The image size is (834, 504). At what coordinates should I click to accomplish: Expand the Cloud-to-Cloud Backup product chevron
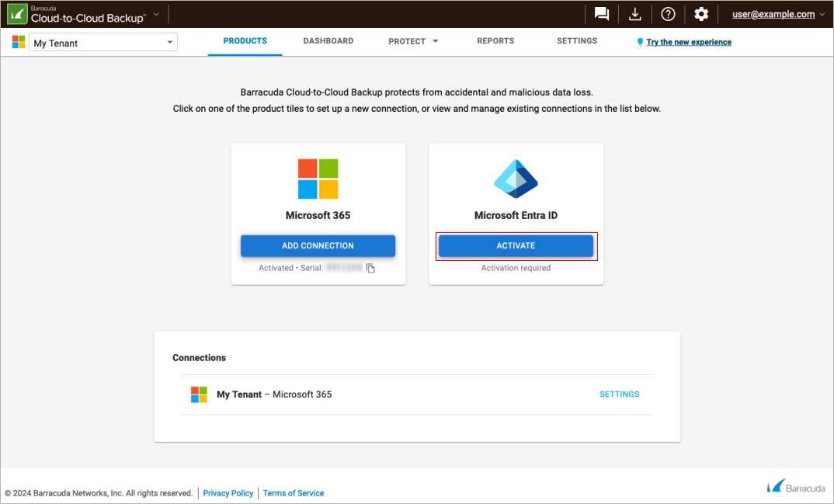[x=154, y=13]
